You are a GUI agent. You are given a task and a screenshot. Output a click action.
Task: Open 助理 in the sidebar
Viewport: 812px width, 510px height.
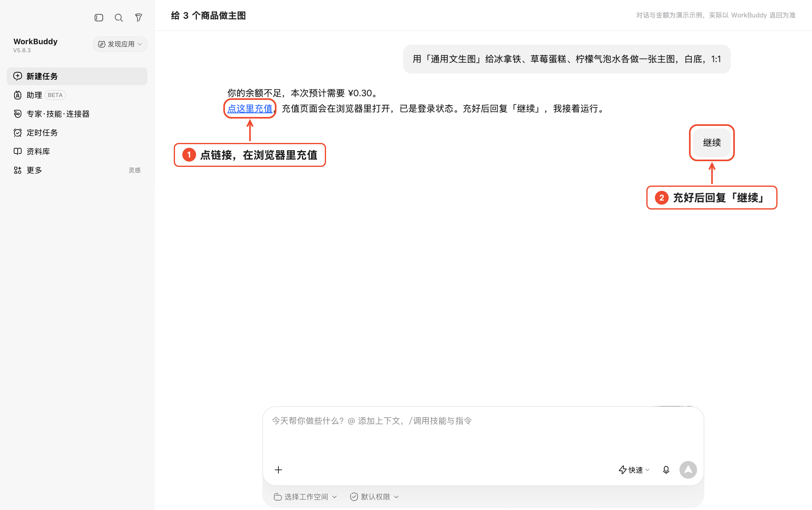[77, 95]
